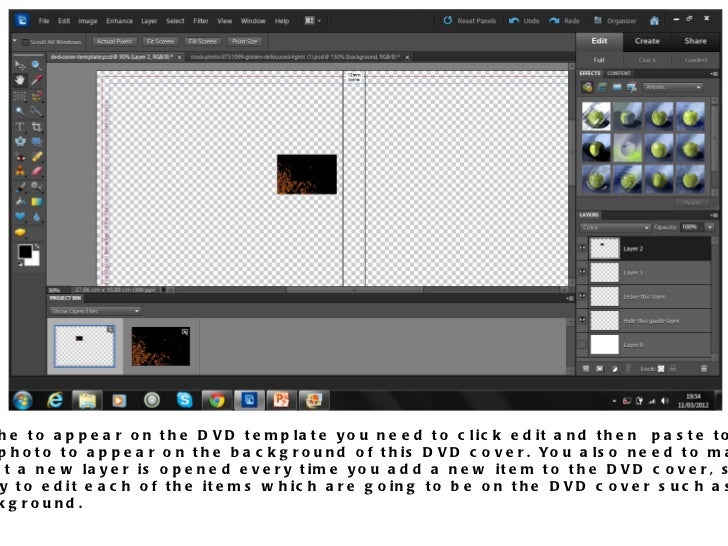Screen dimensions: 728x546
Task: Select the Blur water drop tool
Action: click(36, 217)
